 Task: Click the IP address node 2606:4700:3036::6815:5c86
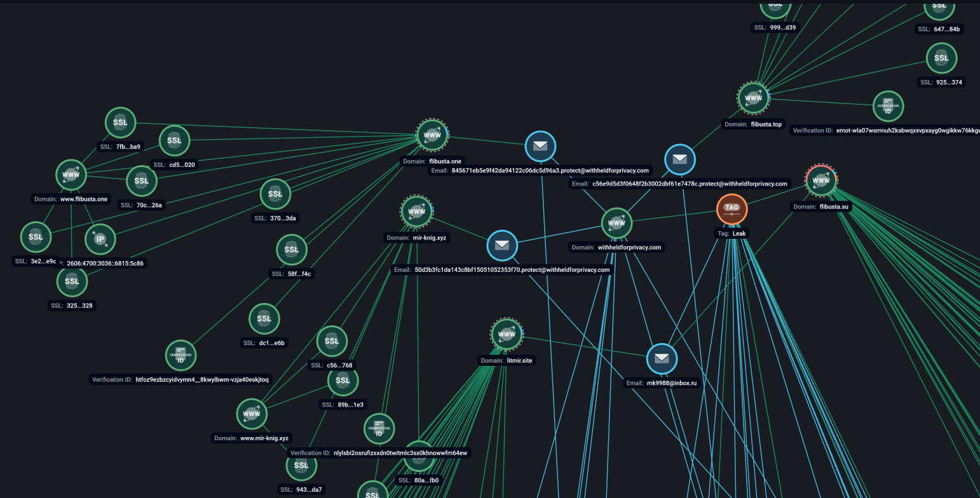(100, 239)
